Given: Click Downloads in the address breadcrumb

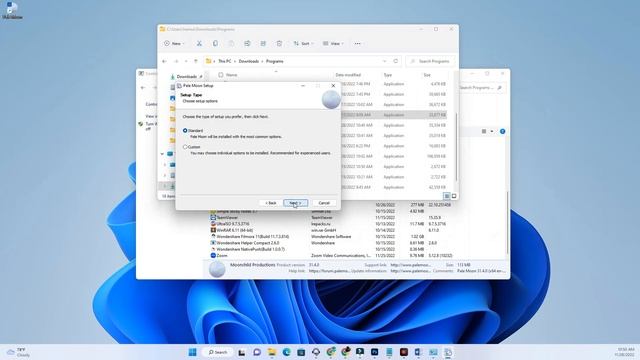Looking at the screenshot, I should point(249,61).
